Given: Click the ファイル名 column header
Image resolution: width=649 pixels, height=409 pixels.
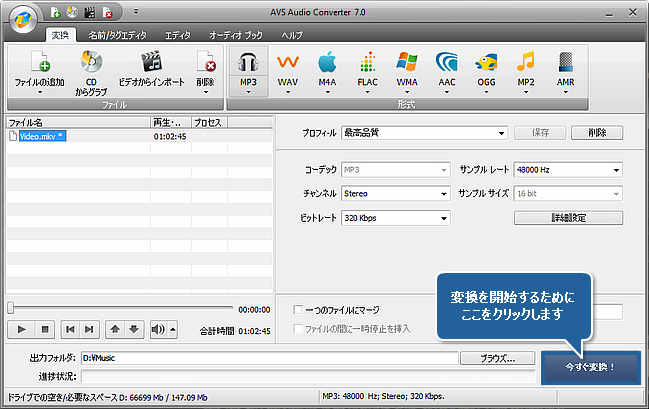Looking at the screenshot, I should pyautogui.click(x=79, y=123).
